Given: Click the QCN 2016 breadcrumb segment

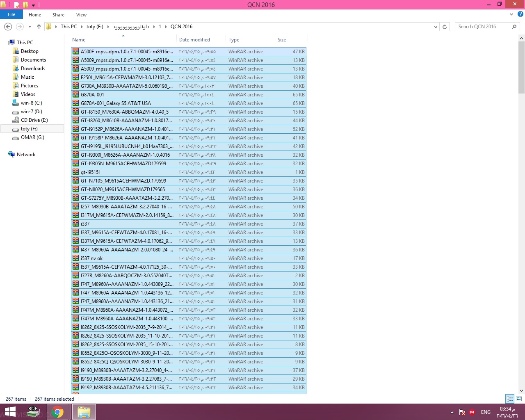Looking at the screenshot, I should [x=182, y=27].
